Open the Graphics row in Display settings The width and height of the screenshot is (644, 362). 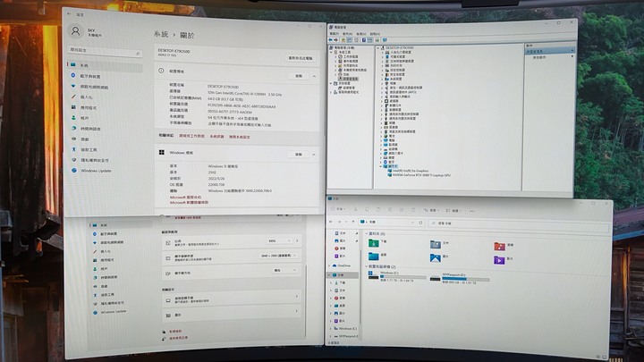point(232,314)
